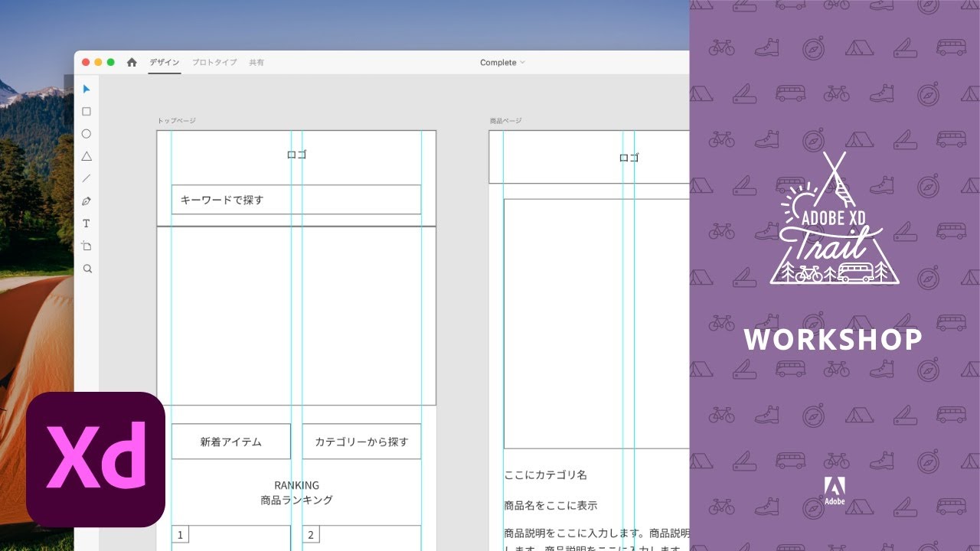The width and height of the screenshot is (980, 551).
Task: Select the Ellipse tool
Action: click(87, 134)
